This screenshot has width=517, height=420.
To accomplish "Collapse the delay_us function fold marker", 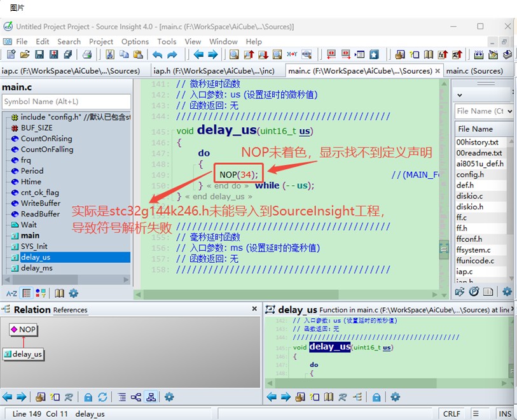I will click(x=173, y=132).
